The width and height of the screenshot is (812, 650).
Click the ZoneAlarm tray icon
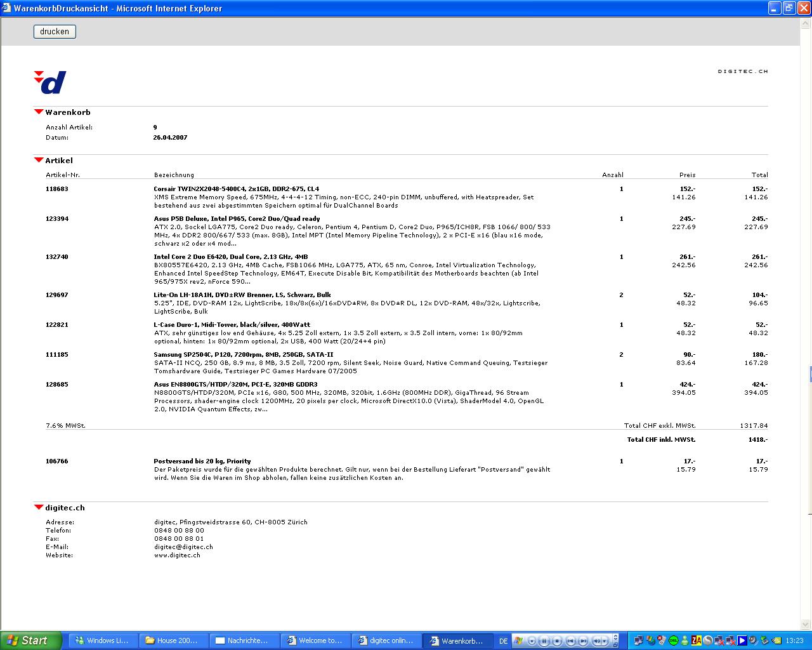coord(697,640)
